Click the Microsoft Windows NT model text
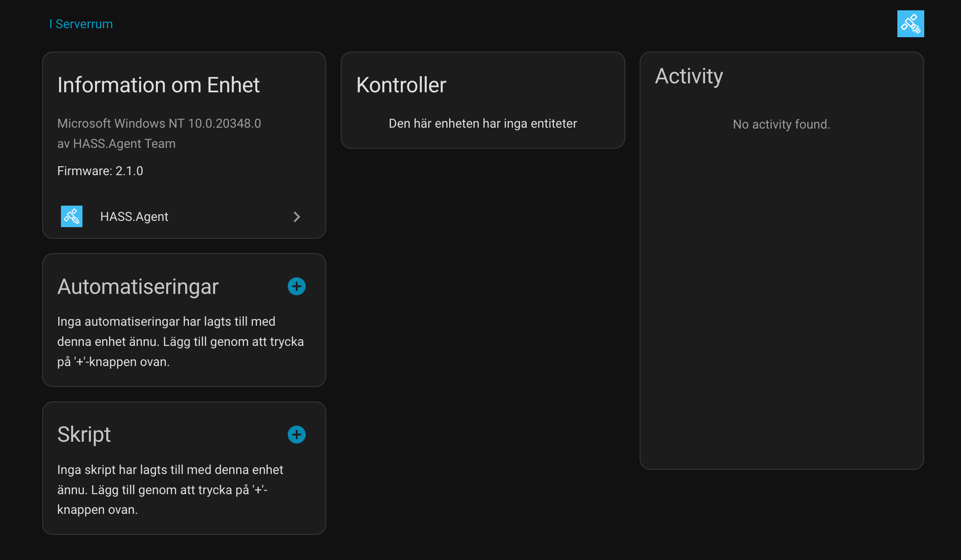This screenshot has height=560, width=961. coord(159,124)
